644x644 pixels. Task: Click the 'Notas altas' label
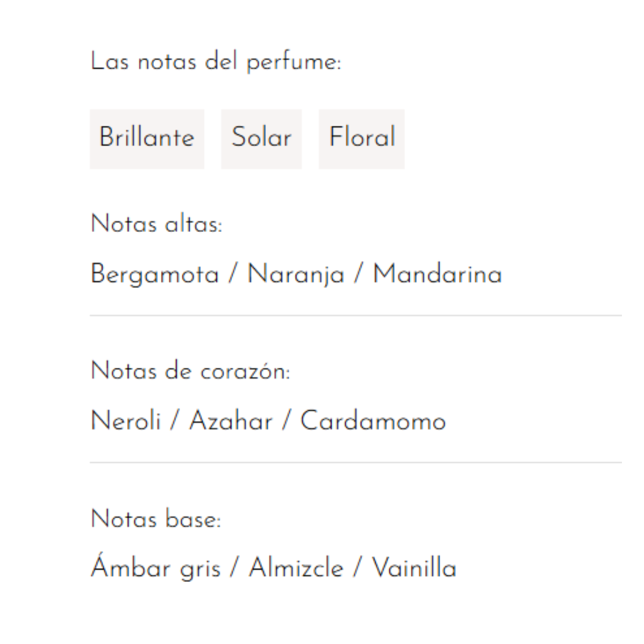[x=156, y=225]
